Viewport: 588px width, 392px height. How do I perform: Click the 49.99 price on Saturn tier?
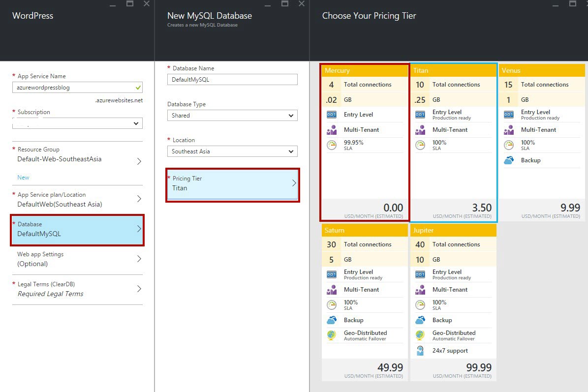click(390, 367)
